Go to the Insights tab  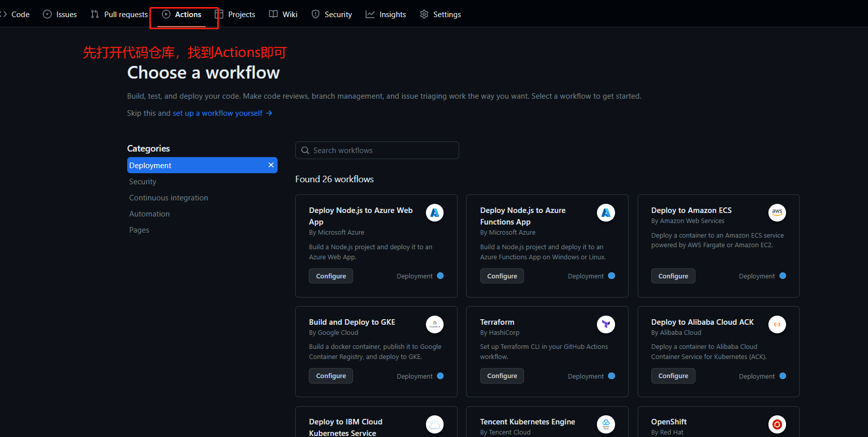coord(386,15)
